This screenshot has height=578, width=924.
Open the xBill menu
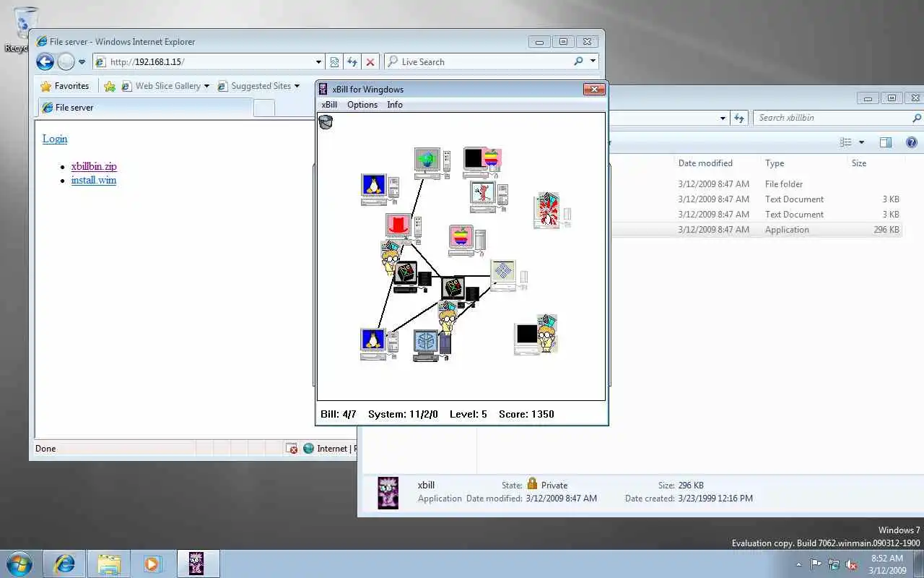tap(329, 105)
